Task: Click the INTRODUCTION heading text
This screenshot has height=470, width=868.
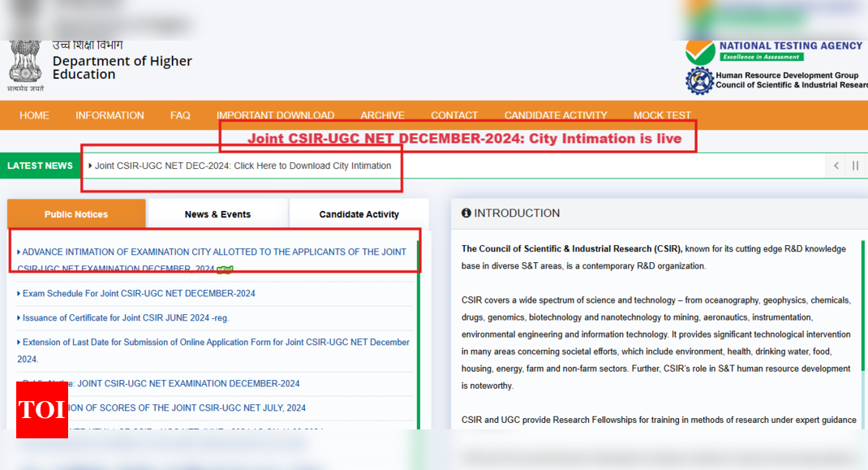Action: (517, 213)
